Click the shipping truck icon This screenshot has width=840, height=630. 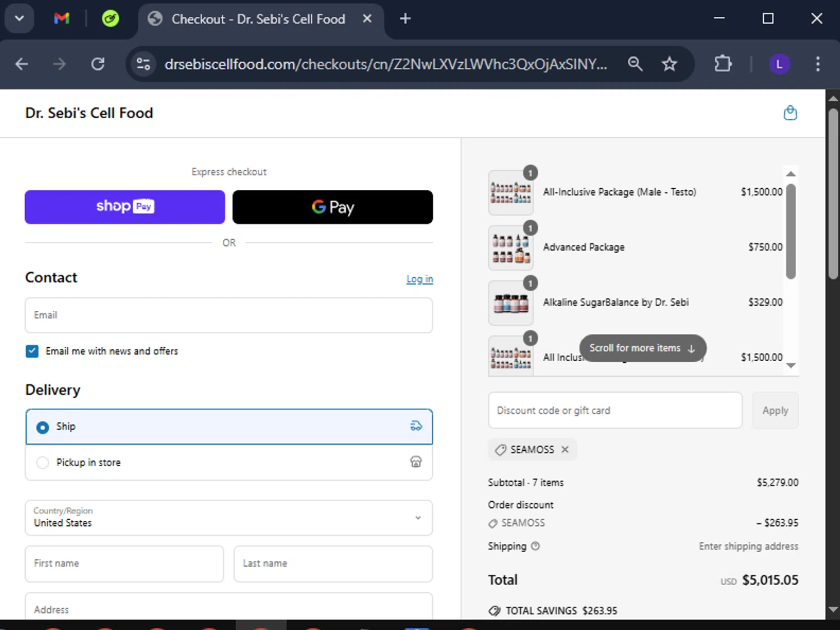point(416,426)
